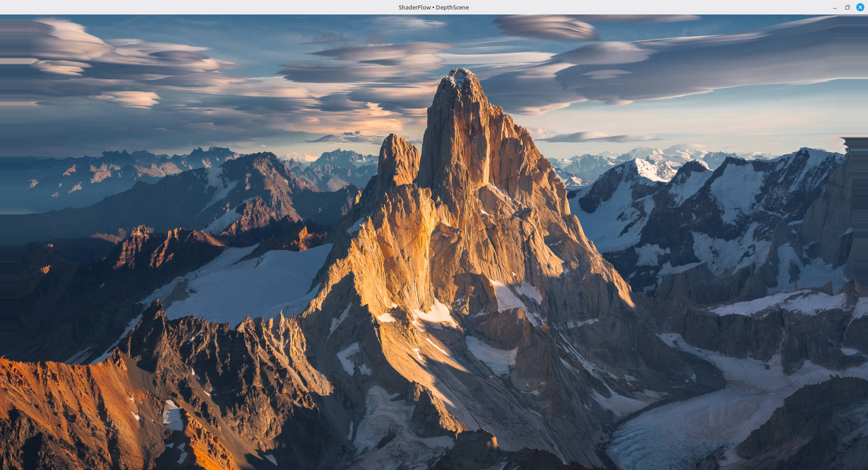Minimize the ShaderFlow DepthScene window
Viewport: 868px width, 470px height.
tap(835, 7)
